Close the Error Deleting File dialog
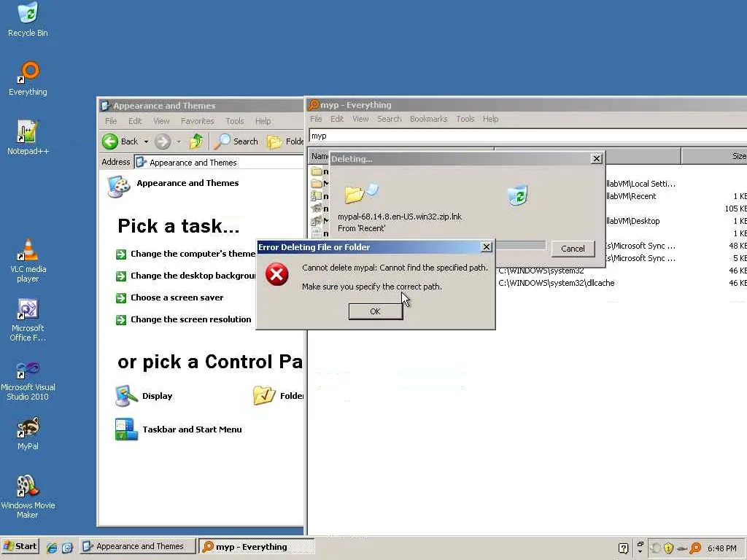 [486, 246]
